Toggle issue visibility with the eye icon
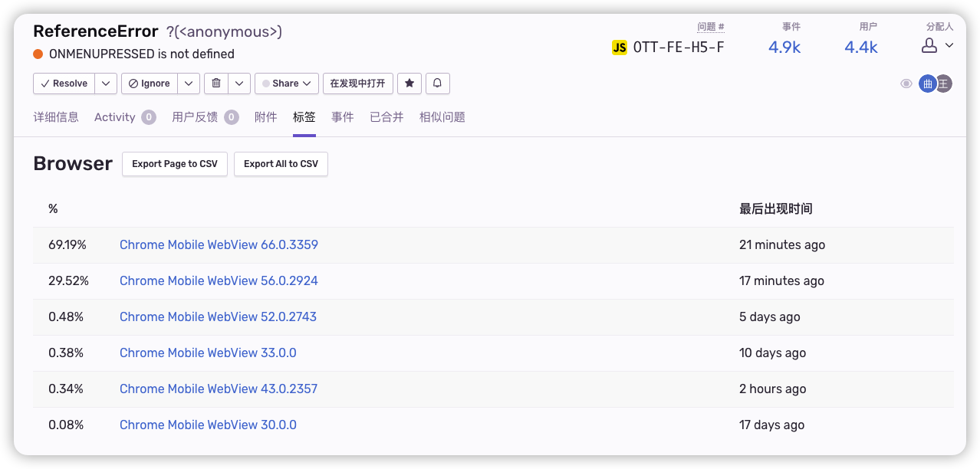The image size is (980, 469). pyautogui.click(x=906, y=83)
